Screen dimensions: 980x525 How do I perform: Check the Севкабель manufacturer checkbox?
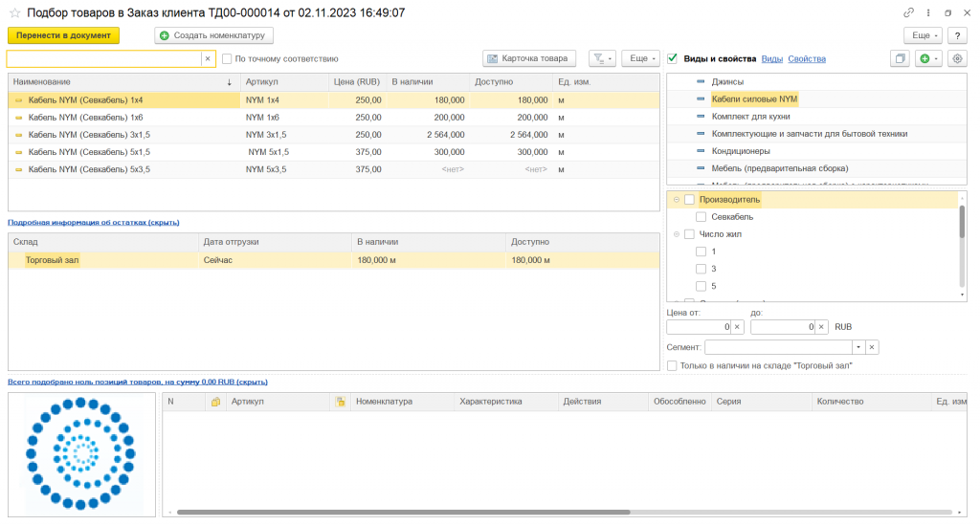point(702,217)
